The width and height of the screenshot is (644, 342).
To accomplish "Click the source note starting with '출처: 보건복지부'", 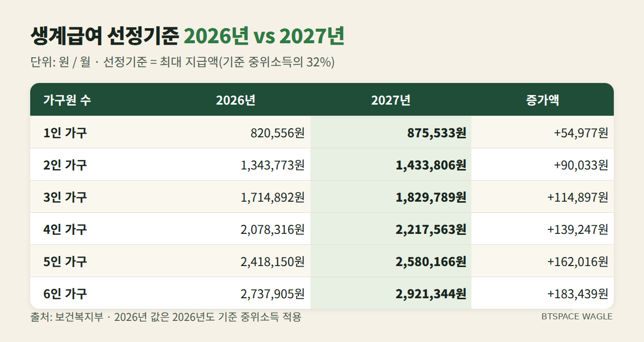I will 166,317.
